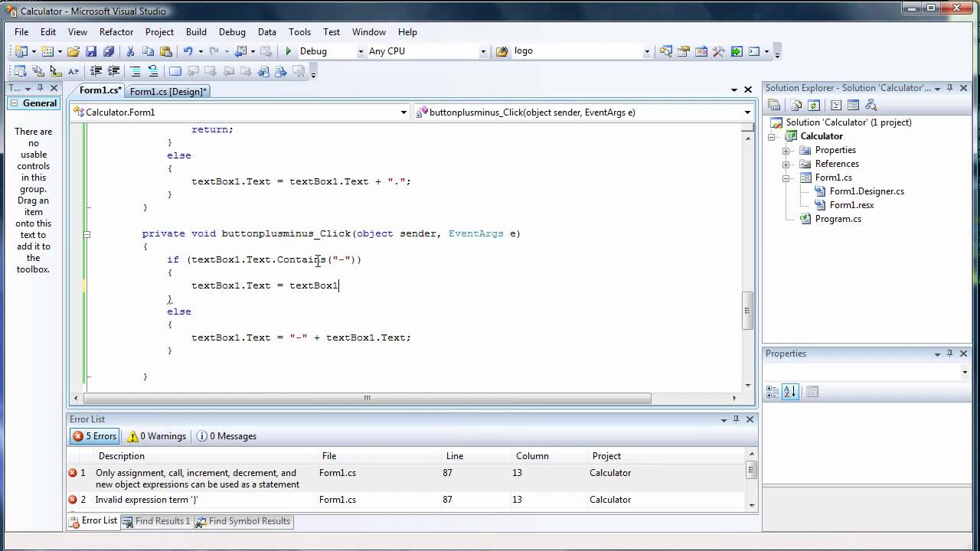Undo the last edit with the Undo arrow
This screenshot has width=980, height=551.
click(188, 51)
